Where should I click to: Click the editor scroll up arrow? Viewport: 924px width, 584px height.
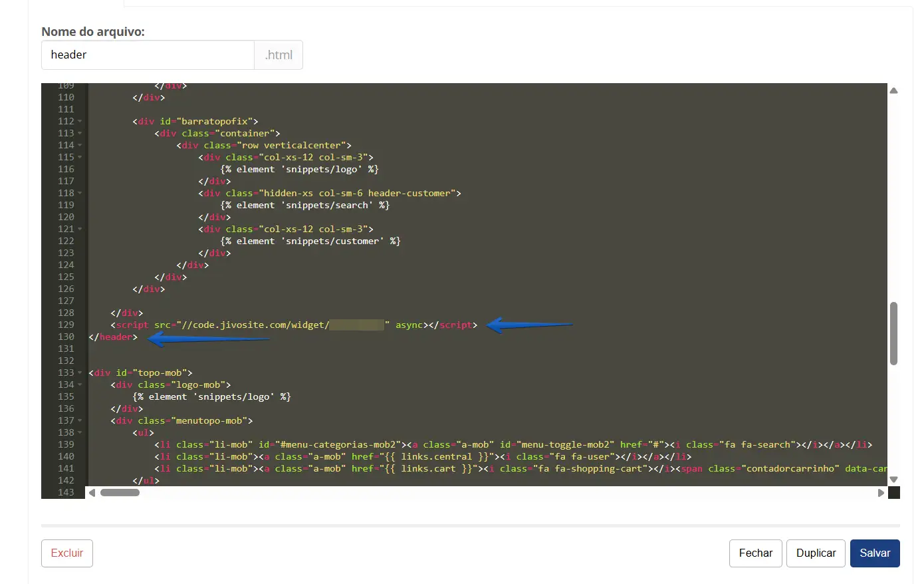coord(893,90)
